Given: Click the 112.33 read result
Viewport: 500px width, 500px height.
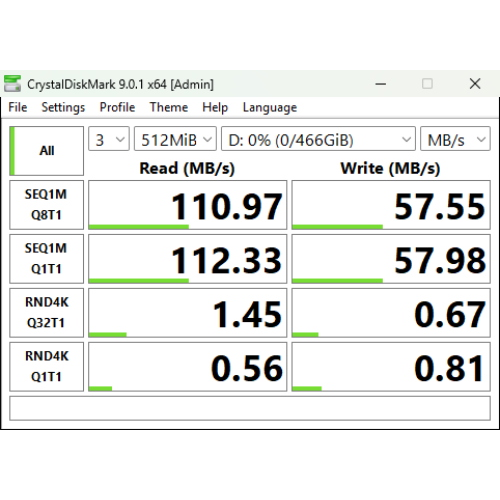Looking at the screenshot, I should (x=187, y=259).
